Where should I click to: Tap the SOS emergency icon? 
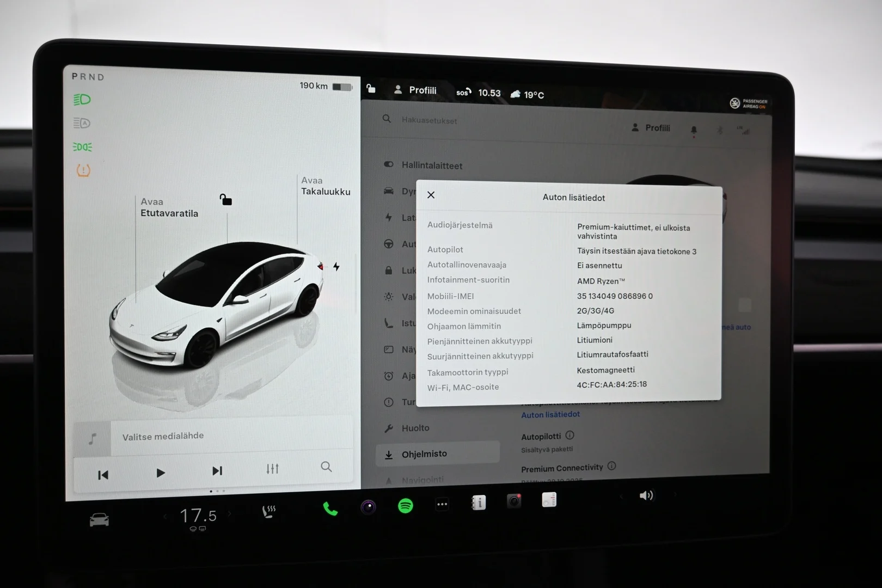click(x=463, y=92)
